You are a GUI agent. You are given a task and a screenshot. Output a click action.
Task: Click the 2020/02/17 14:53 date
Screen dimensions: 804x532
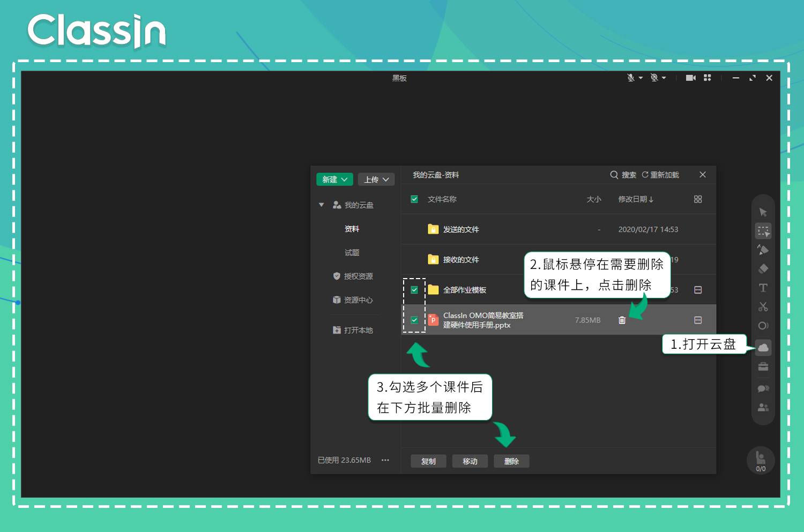(648, 229)
